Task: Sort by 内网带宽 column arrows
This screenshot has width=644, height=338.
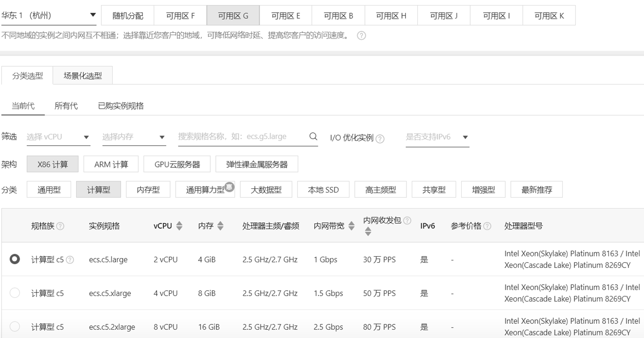Action: coord(351,226)
